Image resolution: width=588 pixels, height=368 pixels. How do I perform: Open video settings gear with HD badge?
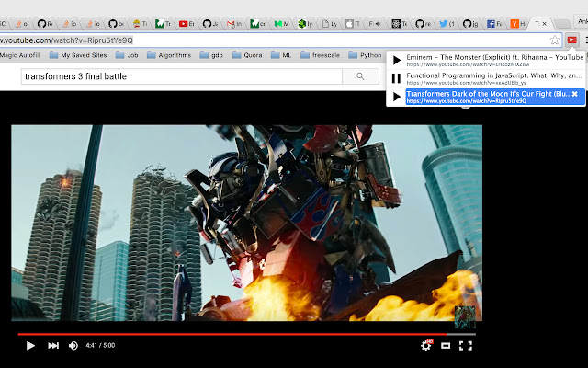426,345
